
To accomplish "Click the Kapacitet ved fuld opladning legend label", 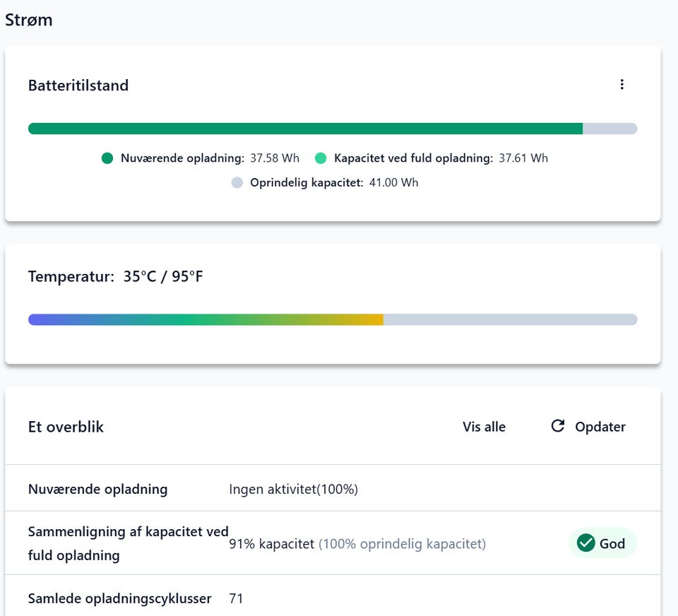I will click(413, 158).
